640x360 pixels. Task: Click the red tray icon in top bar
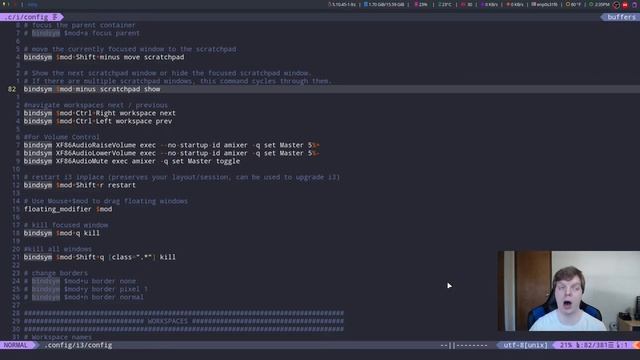pos(625,5)
